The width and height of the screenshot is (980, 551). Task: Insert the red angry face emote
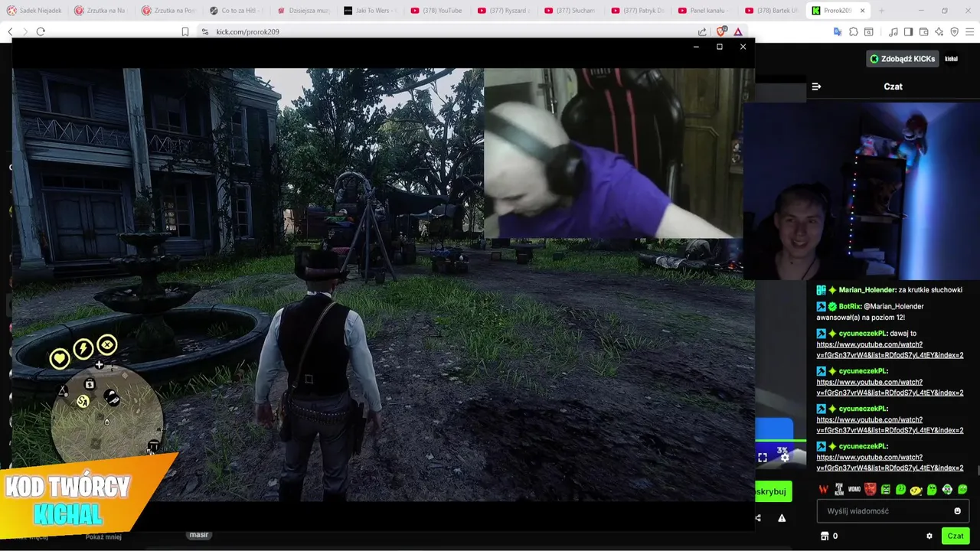click(x=870, y=490)
